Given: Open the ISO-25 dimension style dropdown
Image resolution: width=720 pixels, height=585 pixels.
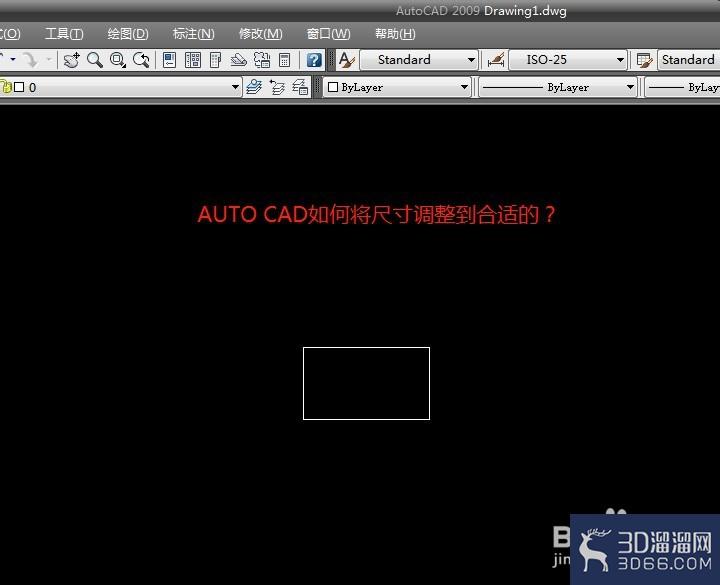Looking at the screenshot, I should pos(568,60).
